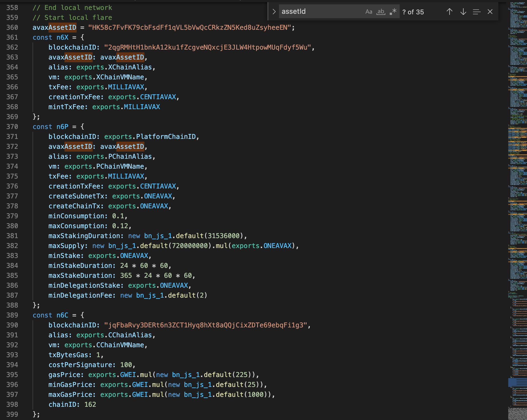This screenshot has height=420, width=527.
Task: Click line number 389 in the gutter
Action: 12,315
